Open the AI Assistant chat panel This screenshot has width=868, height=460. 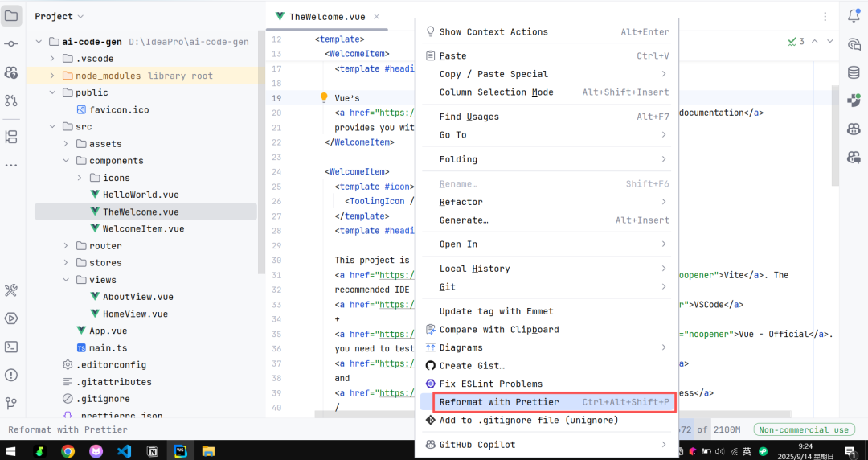pyautogui.click(x=854, y=44)
